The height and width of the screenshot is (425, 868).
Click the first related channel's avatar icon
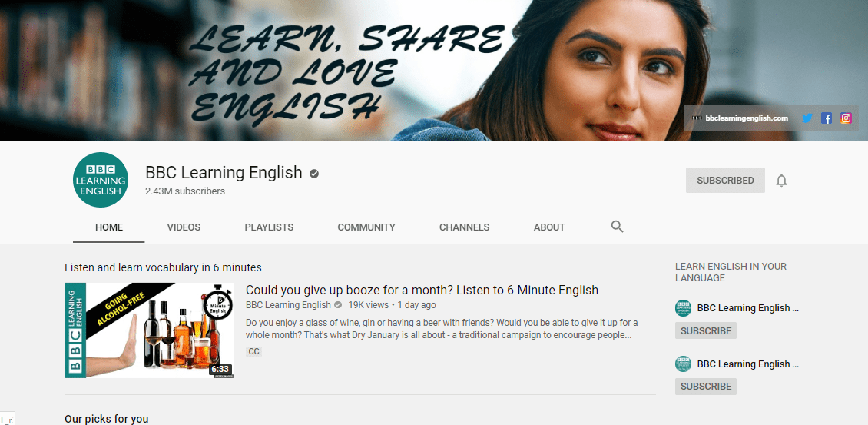pos(683,308)
